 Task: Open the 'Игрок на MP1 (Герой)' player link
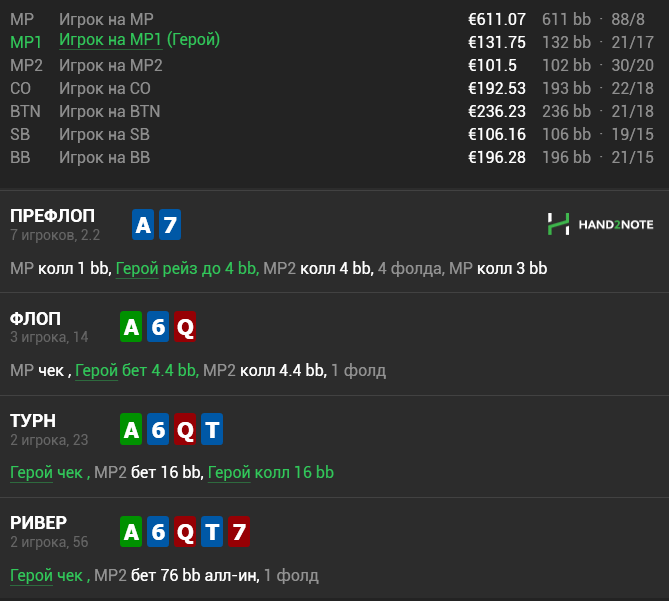pyautogui.click(x=139, y=40)
